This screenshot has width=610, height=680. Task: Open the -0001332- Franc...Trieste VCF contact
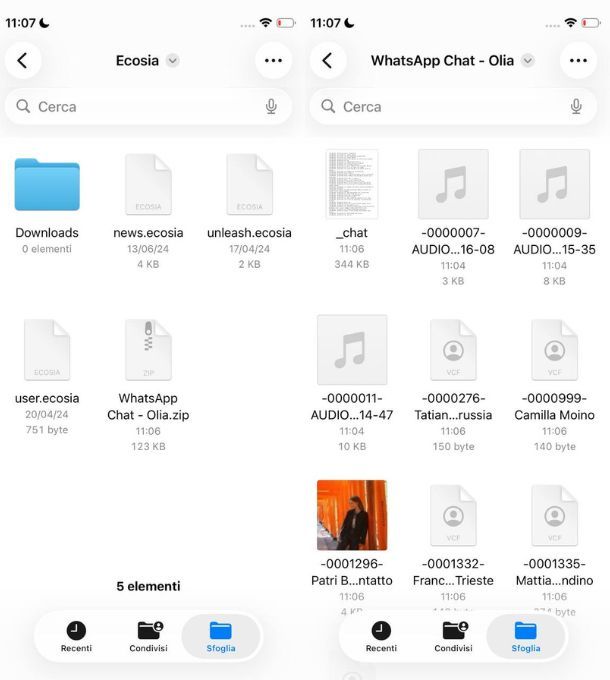pyautogui.click(x=453, y=515)
